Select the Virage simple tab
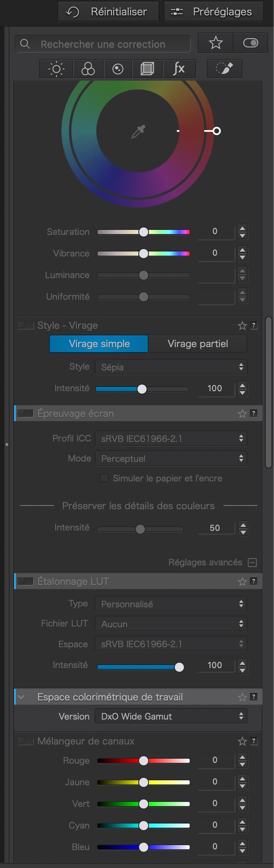Viewport: 274px width, 868px height. (99, 344)
